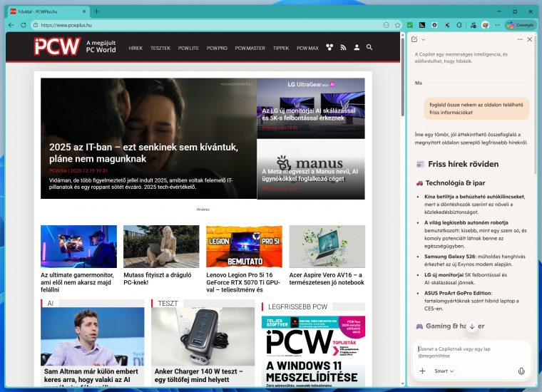
Task: Click the microphone icon in the Copilot input
Action: [521, 371]
